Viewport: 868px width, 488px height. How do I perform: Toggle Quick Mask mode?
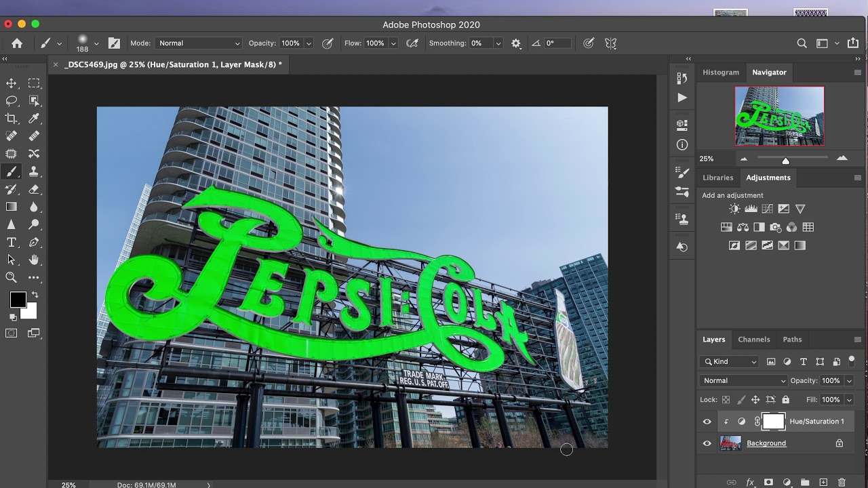12,333
